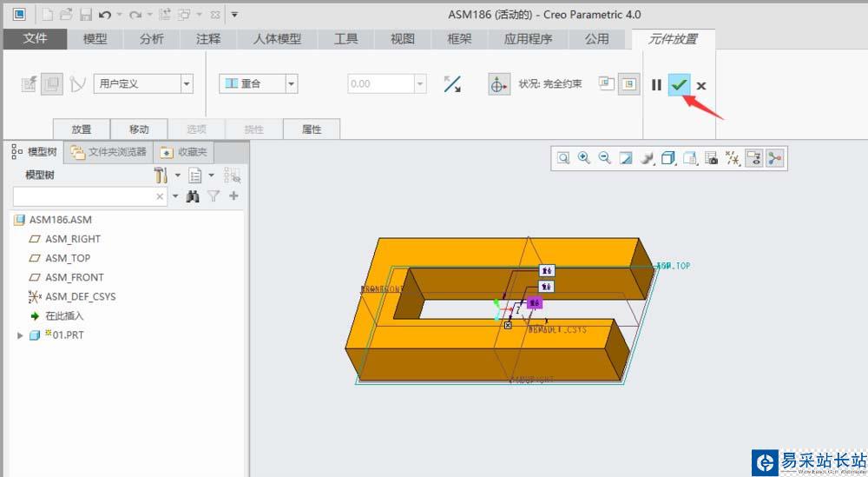Click the green checkmark to accept placement
Screen dimensions: 868x477
point(679,85)
